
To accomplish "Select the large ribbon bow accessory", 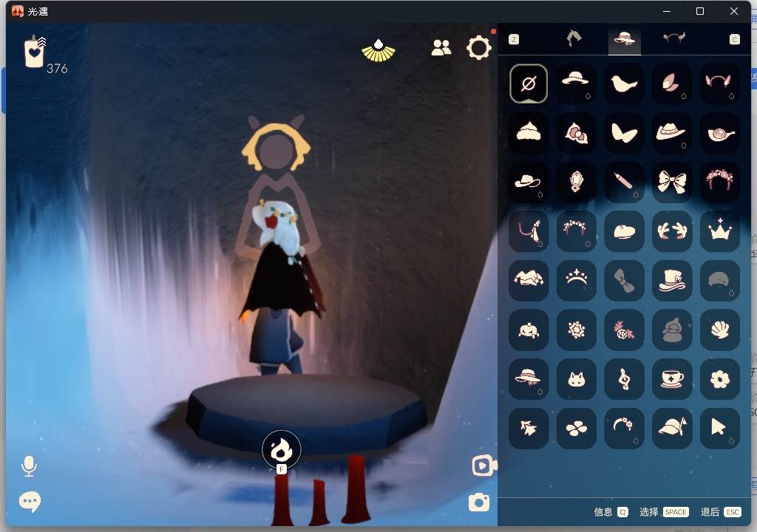I will click(x=671, y=182).
